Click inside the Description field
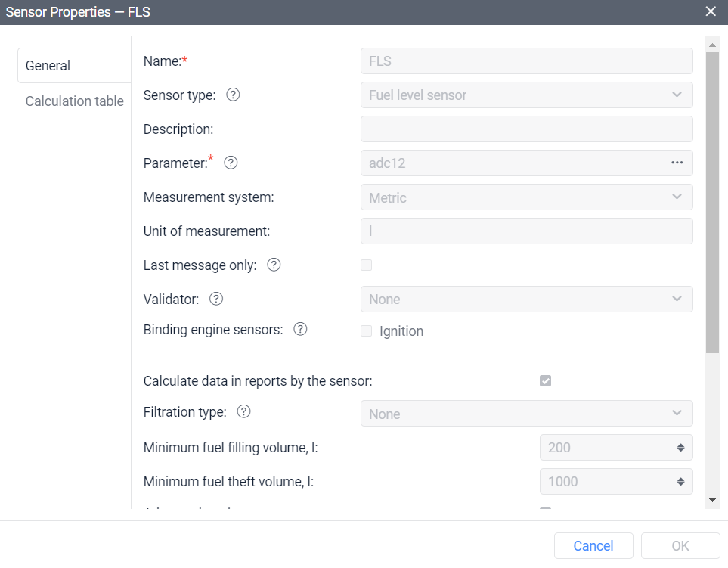This screenshot has width=728, height=568. 526,129
